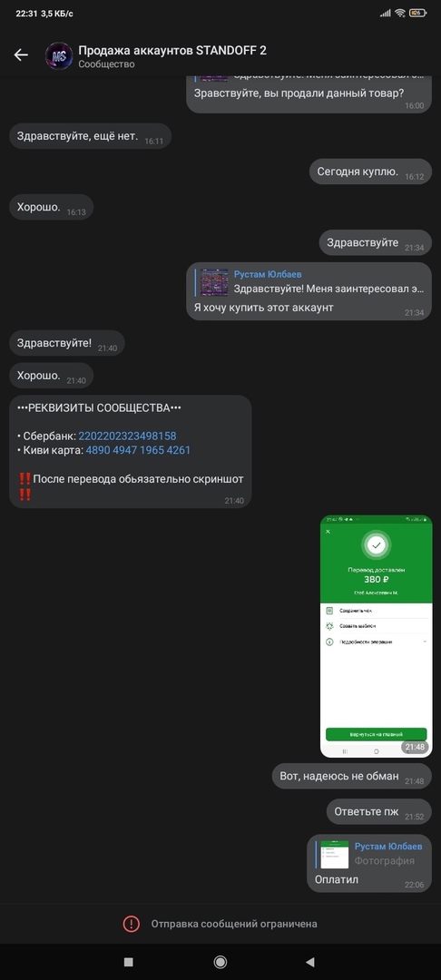441x980 pixels.
Task: Tap the back arrow in the header
Action: click(21, 55)
